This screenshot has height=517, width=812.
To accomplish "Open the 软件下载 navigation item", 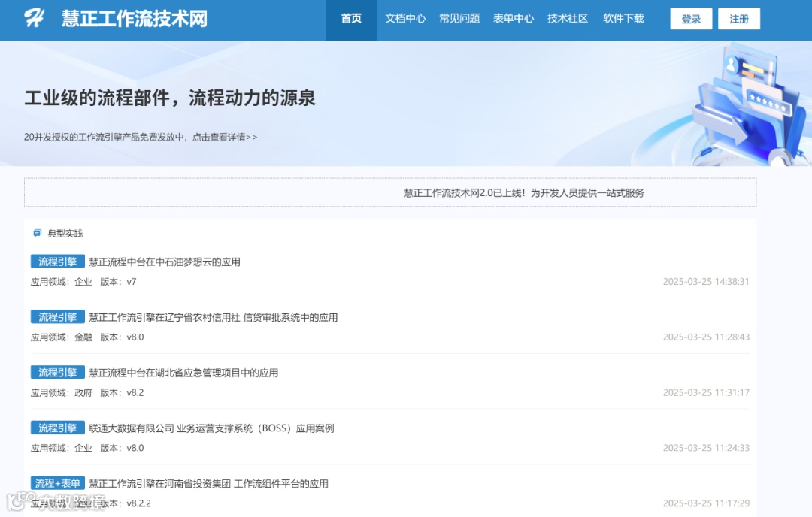I will coord(623,19).
